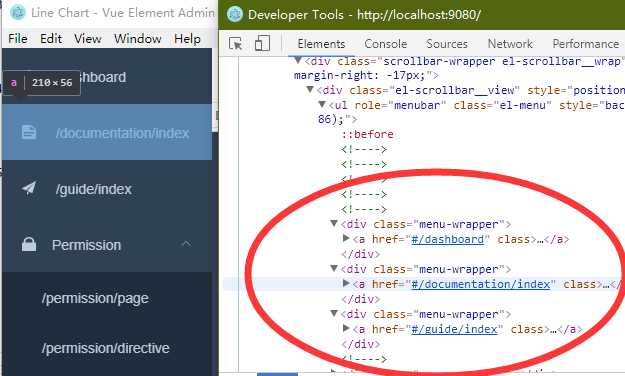Click the Developer Tools window title icon
Image resolution: width=625 pixels, height=376 pixels.
pos(234,14)
